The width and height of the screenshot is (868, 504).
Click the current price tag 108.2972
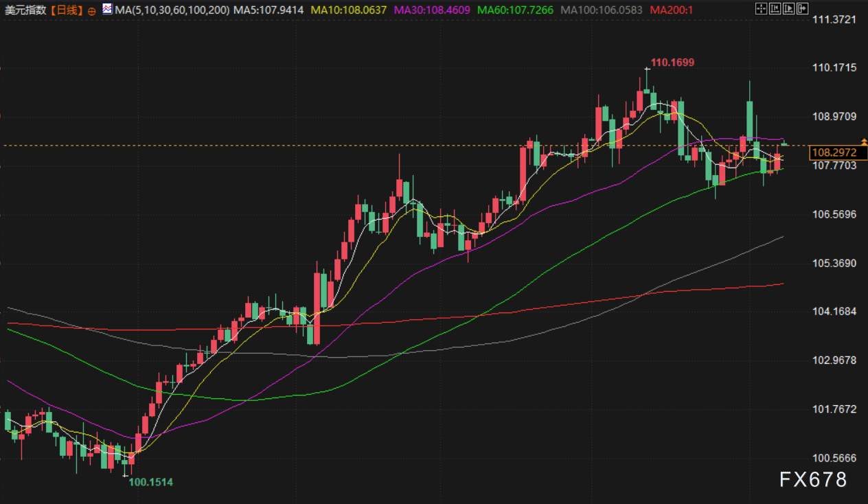(x=833, y=152)
